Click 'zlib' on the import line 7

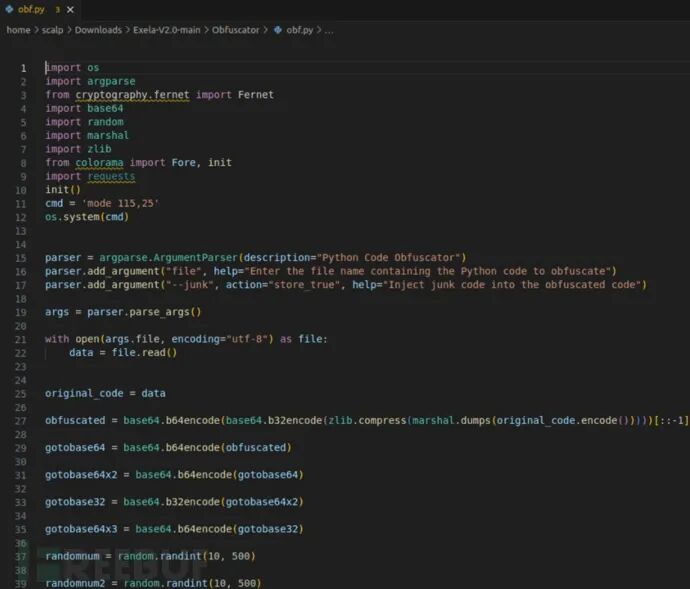point(99,149)
